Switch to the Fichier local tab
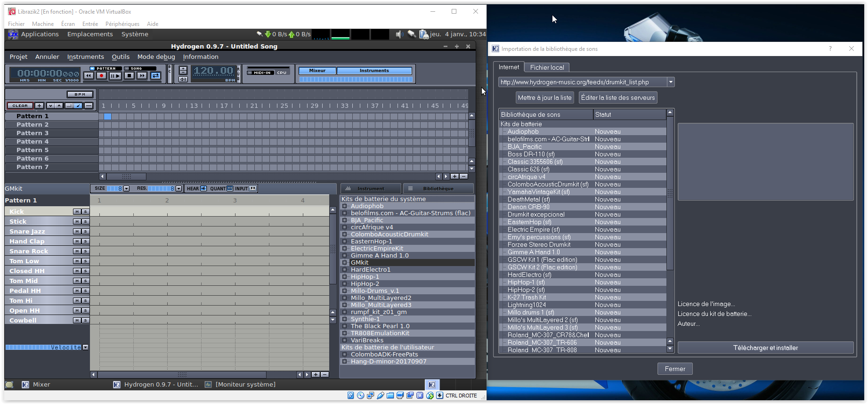 547,67
